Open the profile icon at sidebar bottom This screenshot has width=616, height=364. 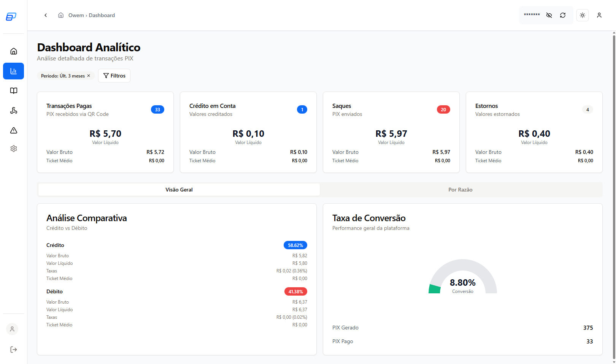pos(12,329)
